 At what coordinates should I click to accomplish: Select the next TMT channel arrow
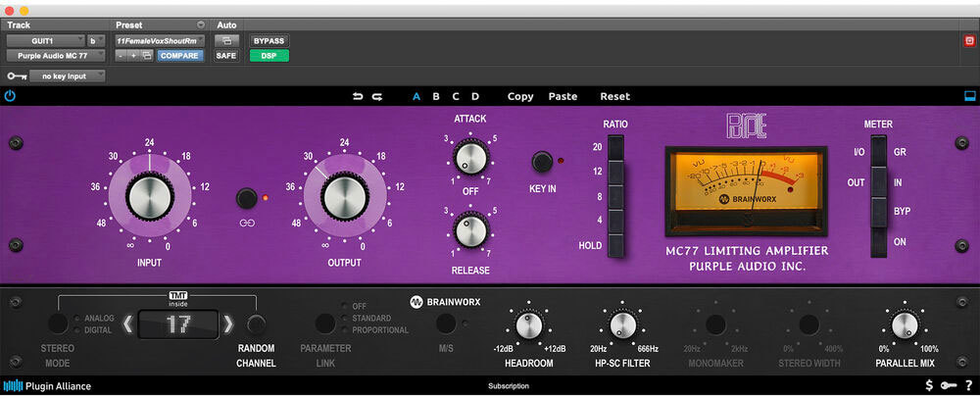click(x=228, y=324)
